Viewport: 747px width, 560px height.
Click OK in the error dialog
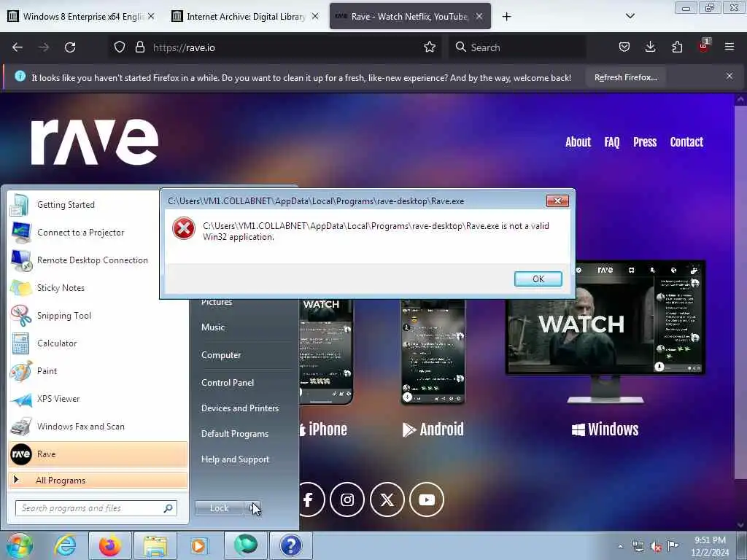point(538,279)
